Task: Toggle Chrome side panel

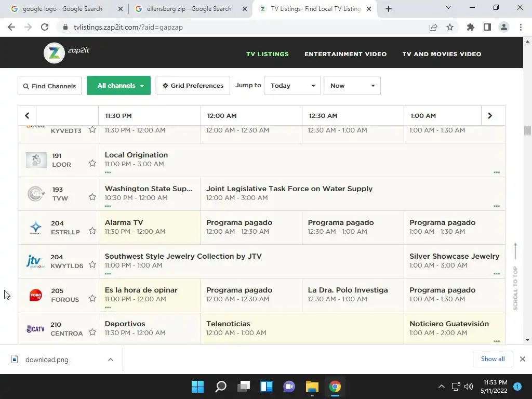Action: tap(487, 27)
